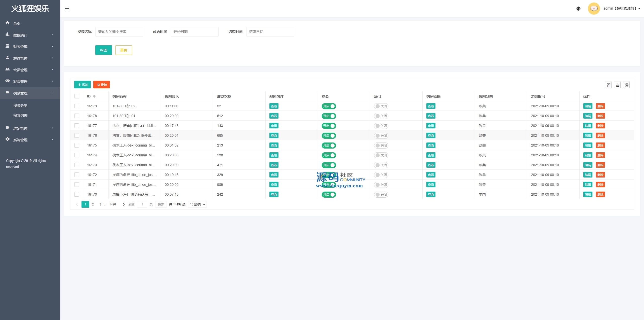Screen dimensions: 644x320
Task: Click the print table icon
Action: (626, 85)
